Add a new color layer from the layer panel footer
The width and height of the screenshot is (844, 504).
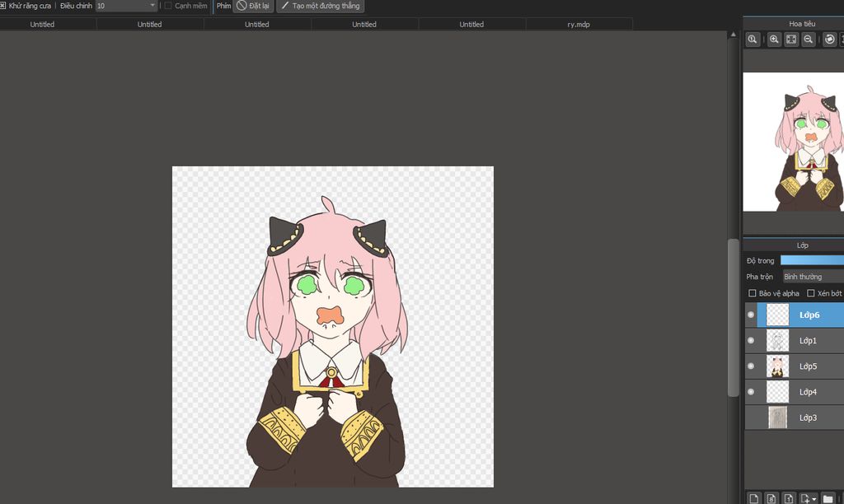point(753,498)
